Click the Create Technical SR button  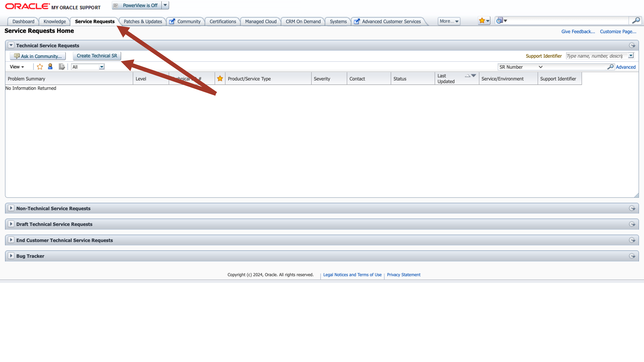click(x=97, y=56)
